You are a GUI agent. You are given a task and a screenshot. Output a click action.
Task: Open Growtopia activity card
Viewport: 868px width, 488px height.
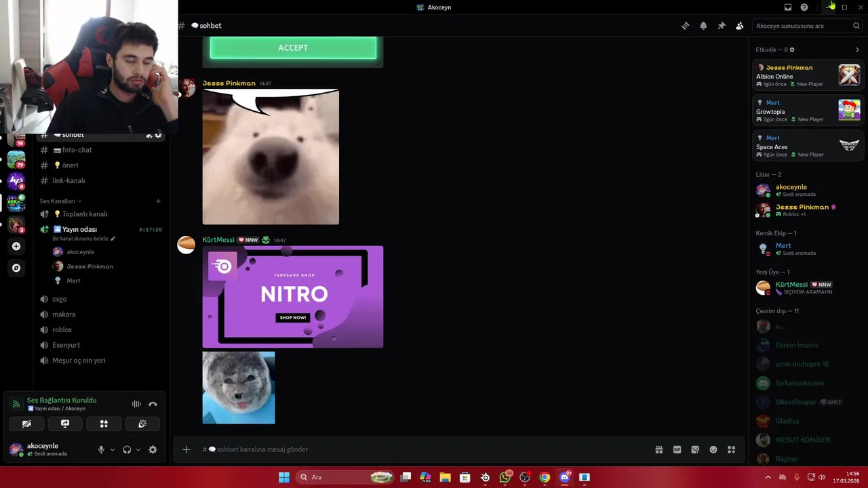coord(808,110)
